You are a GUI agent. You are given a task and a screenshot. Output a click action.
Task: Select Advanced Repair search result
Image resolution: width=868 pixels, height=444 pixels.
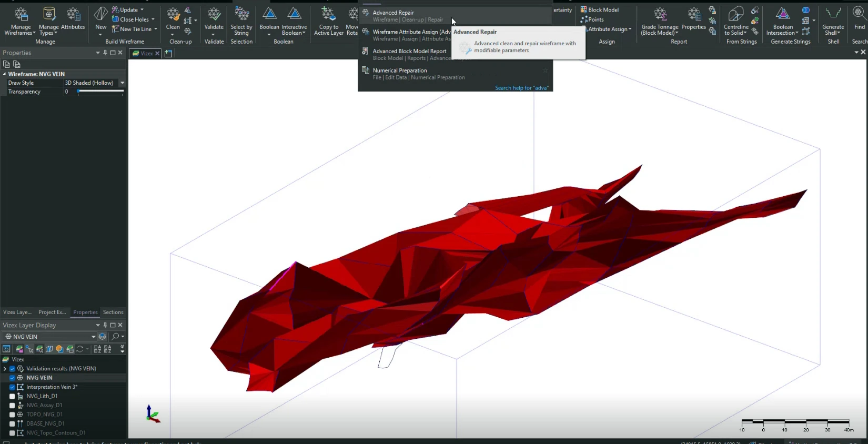click(456, 16)
